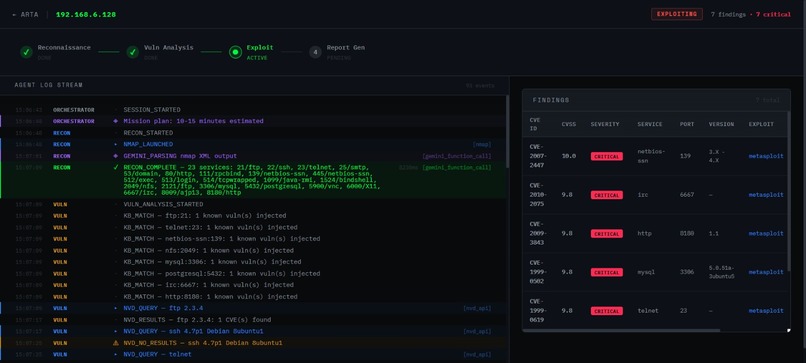This screenshot has width=806, height=363.
Task: Select the KB_MATCH mysql:3306 log entry
Action: pyautogui.click(x=253, y=262)
